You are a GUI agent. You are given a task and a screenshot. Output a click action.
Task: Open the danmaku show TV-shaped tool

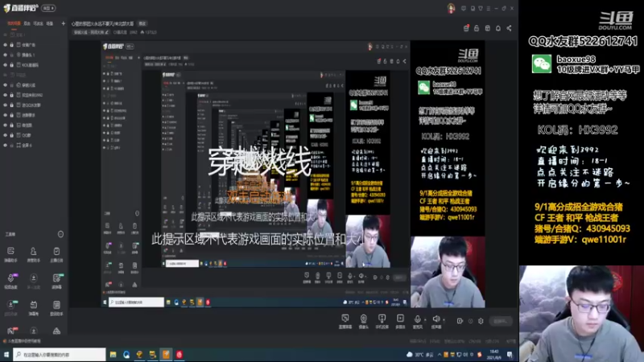tap(33, 307)
